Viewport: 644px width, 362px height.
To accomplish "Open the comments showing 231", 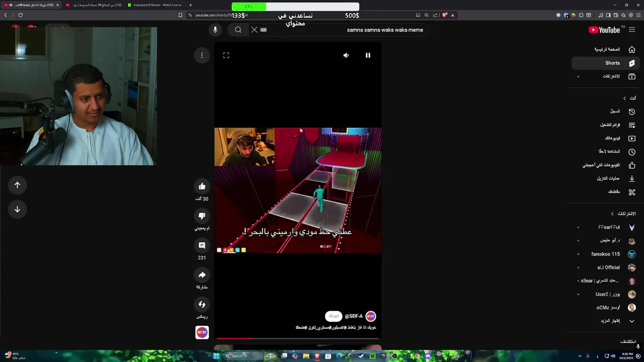I will pos(202,245).
